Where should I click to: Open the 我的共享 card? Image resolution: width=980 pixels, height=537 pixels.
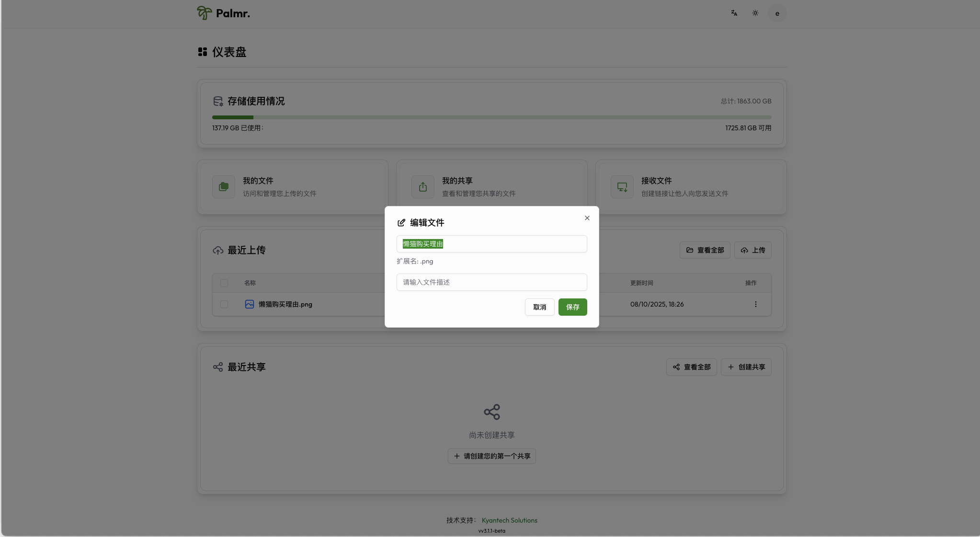coord(492,187)
